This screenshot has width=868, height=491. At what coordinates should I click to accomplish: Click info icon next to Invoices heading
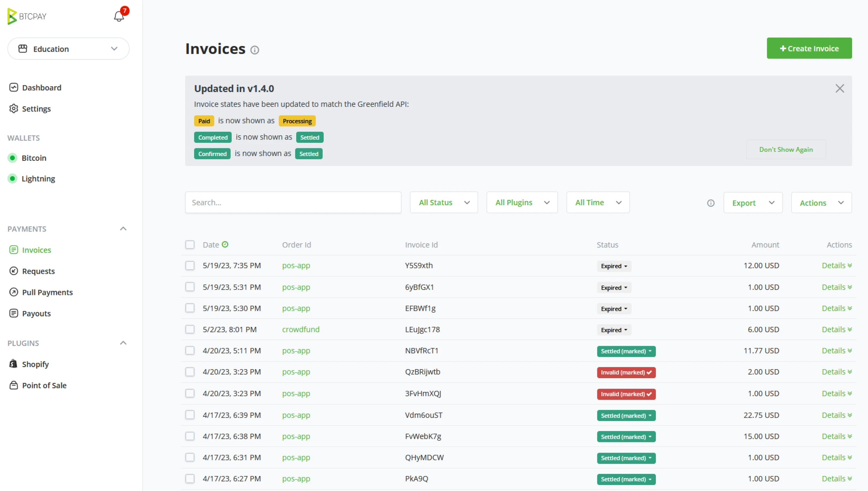pyautogui.click(x=255, y=50)
